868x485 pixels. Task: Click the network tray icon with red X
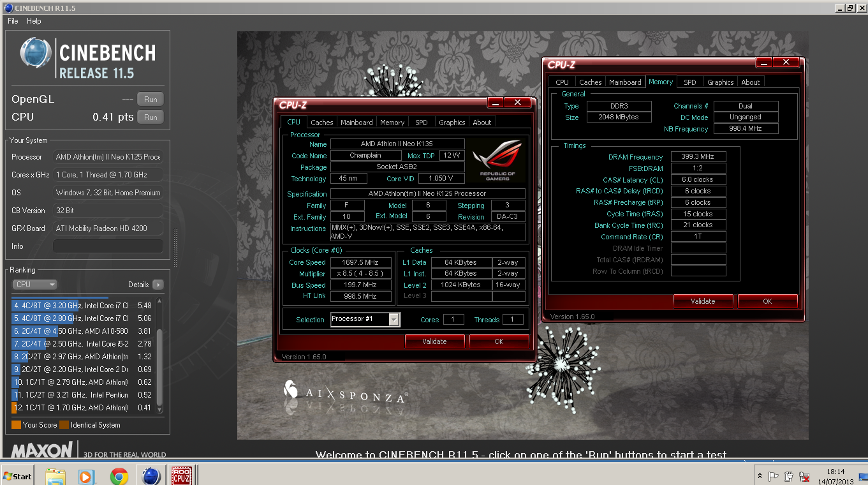coord(805,476)
